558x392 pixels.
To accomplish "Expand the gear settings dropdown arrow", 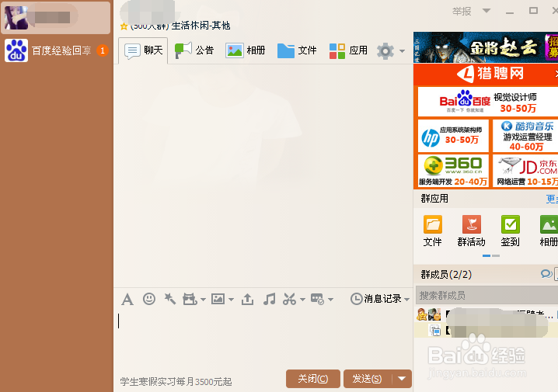I will (x=402, y=51).
